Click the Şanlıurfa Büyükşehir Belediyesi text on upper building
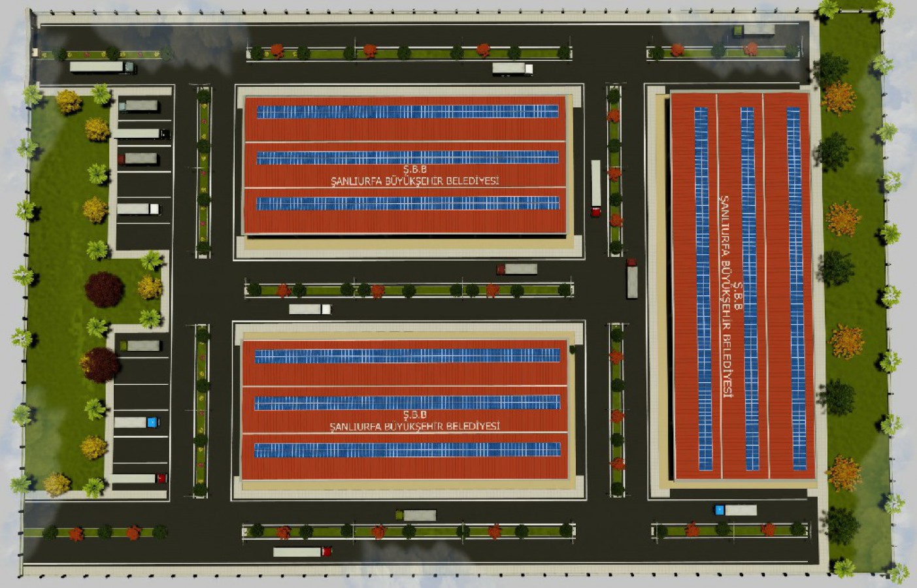The height and width of the screenshot is (588, 917). coord(414,181)
